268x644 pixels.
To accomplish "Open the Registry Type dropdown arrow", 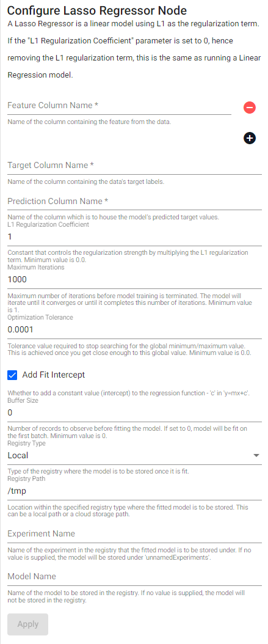I will pyautogui.click(x=256, y=455).
